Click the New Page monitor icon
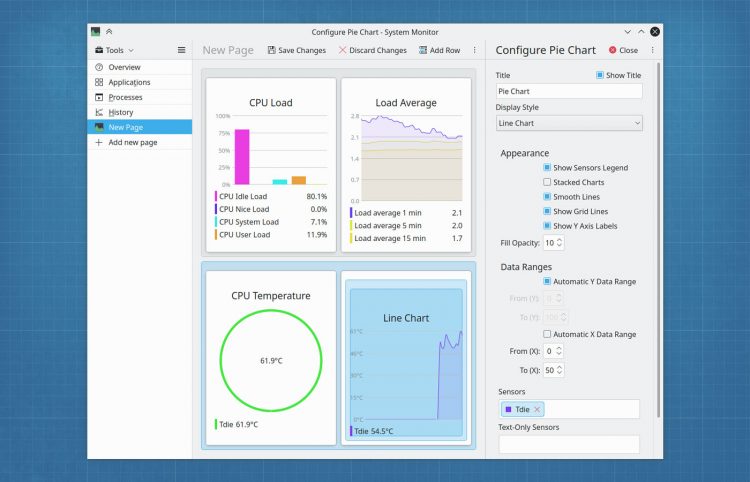 tap(99, 127)
